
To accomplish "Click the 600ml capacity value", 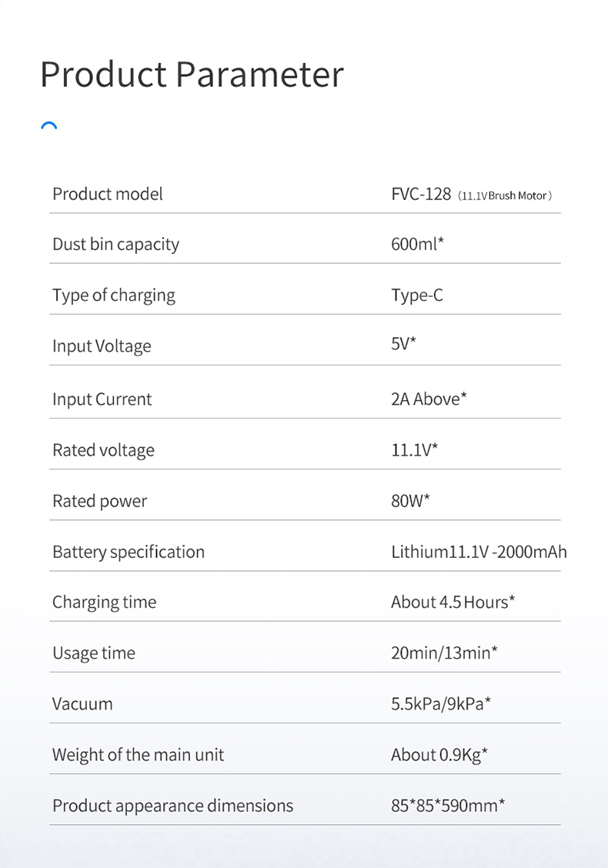I will coord(417,244).
